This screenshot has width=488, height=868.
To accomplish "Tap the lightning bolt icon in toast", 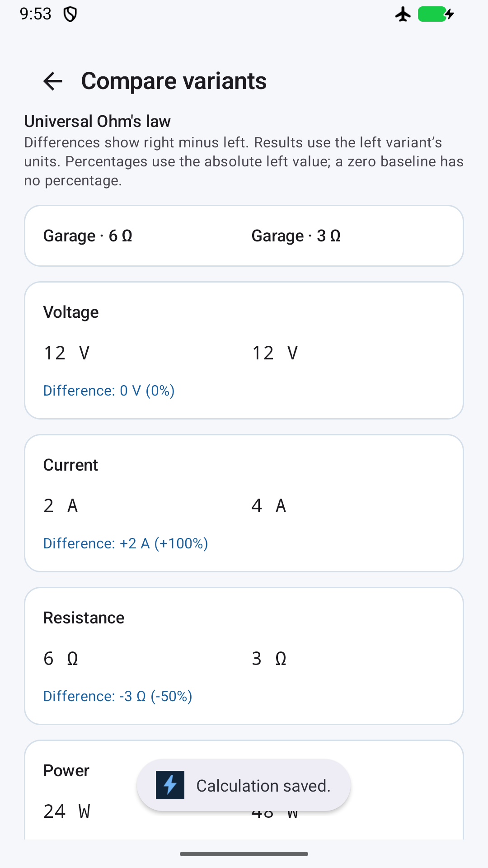I will [170, 785].
